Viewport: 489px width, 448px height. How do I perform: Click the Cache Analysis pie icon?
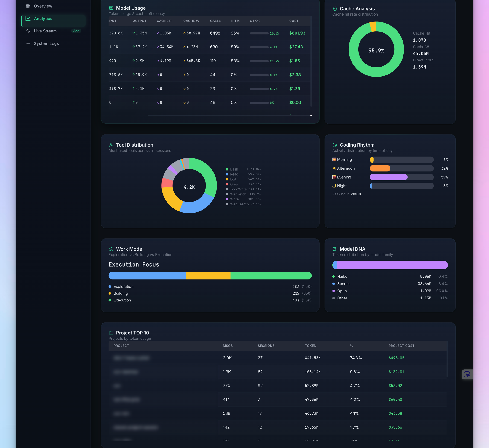pos(335,8)
